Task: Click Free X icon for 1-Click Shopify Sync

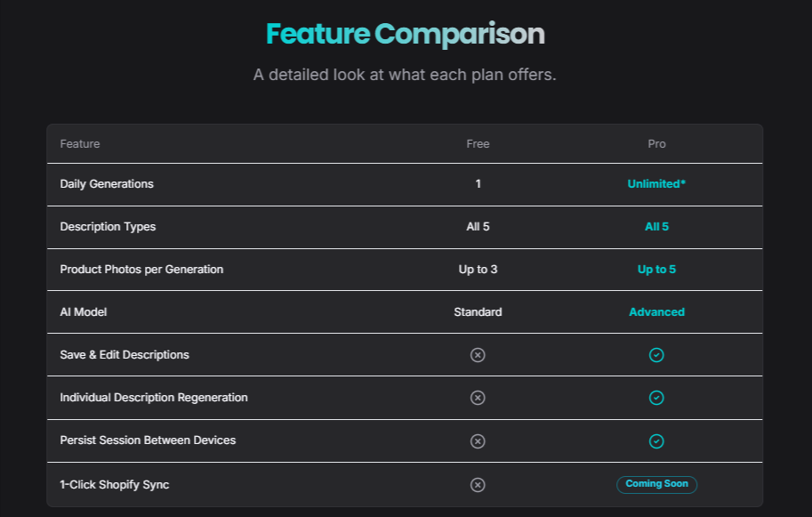Action: 478,485
